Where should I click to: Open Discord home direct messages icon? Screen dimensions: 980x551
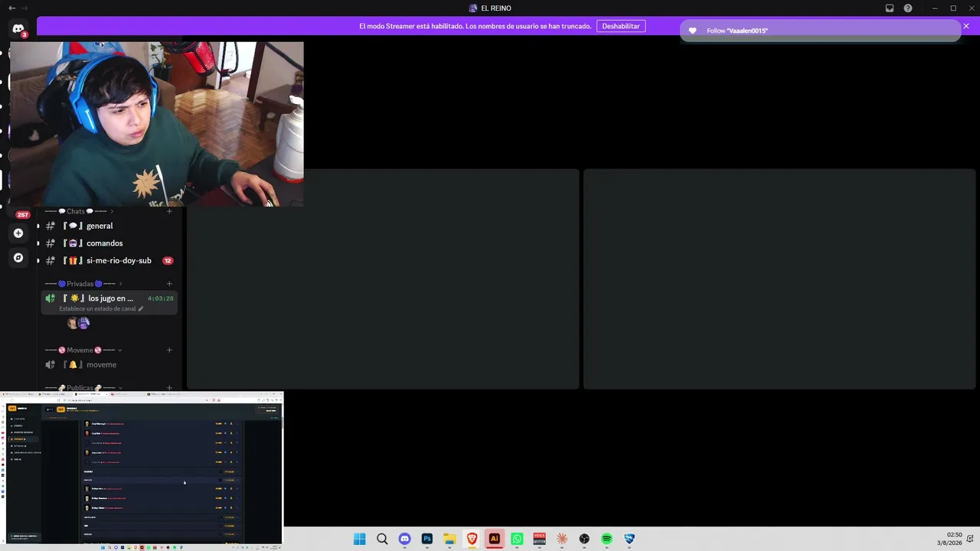[18, 28]
